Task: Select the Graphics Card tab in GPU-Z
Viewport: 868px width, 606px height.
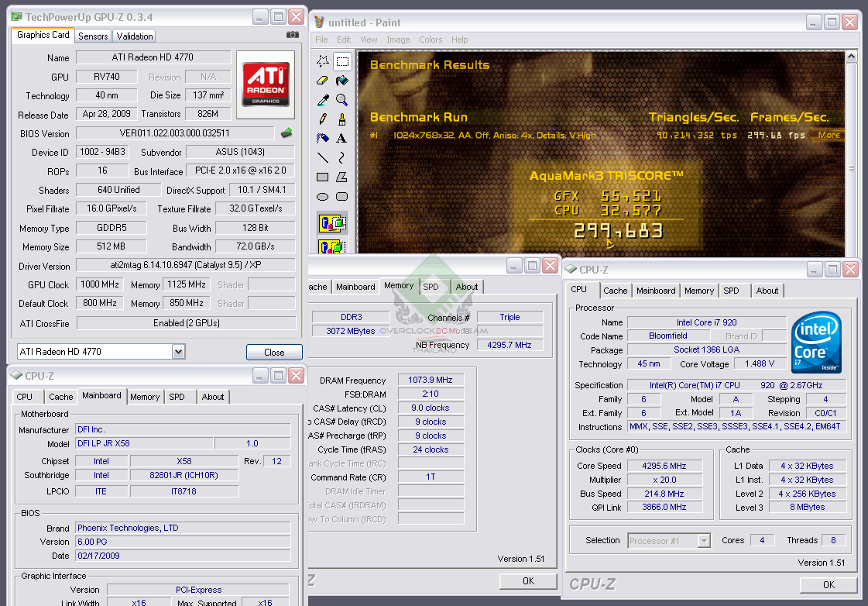Action: pyautogui.click(x=43, y=35)
